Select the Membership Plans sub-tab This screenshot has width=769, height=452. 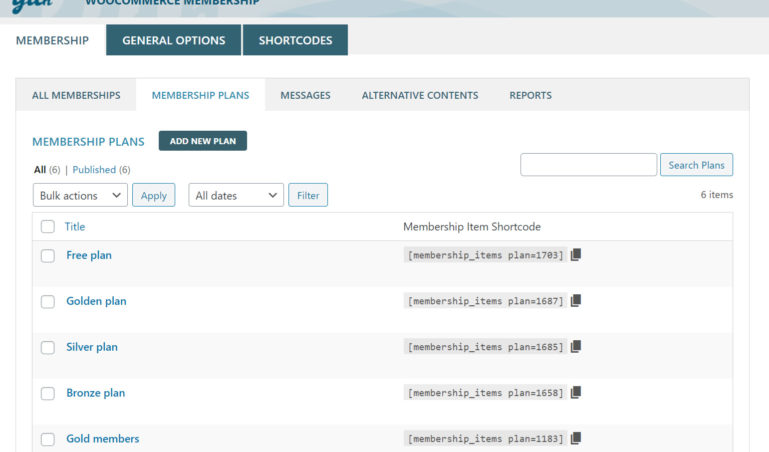point(201,95)
